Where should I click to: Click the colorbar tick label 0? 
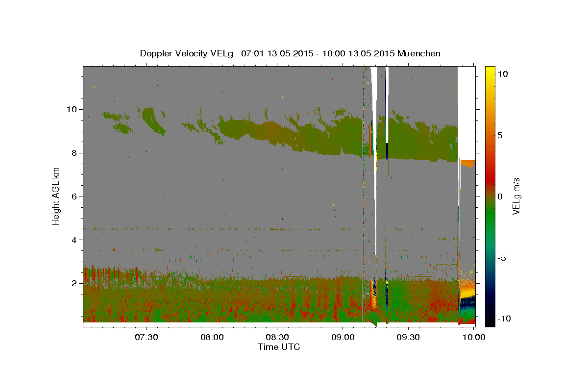coord(500,196)
